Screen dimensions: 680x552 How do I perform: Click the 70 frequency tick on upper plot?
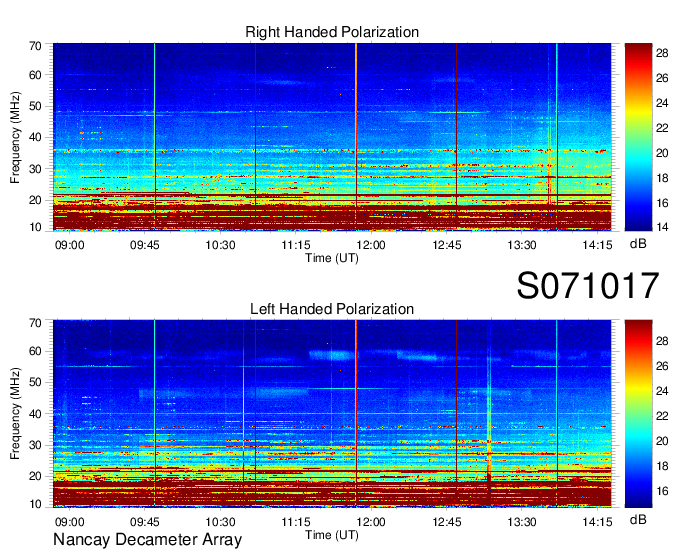point(35,46)
